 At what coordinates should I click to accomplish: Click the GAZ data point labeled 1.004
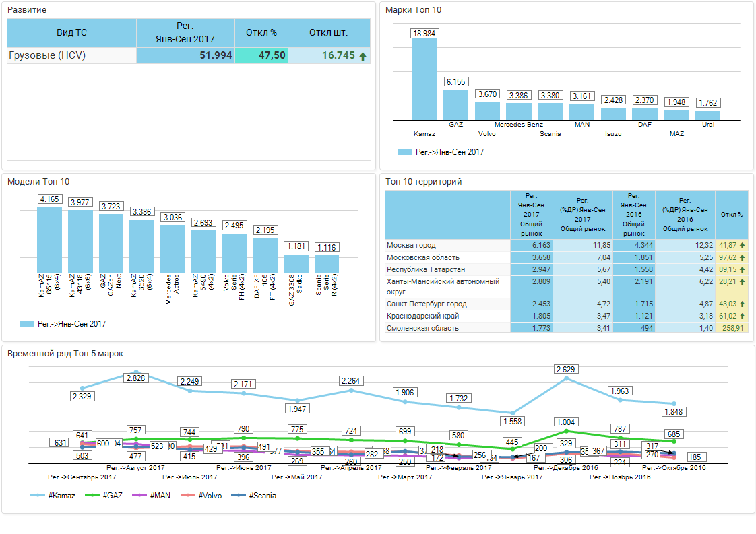(x=566, y=431)
